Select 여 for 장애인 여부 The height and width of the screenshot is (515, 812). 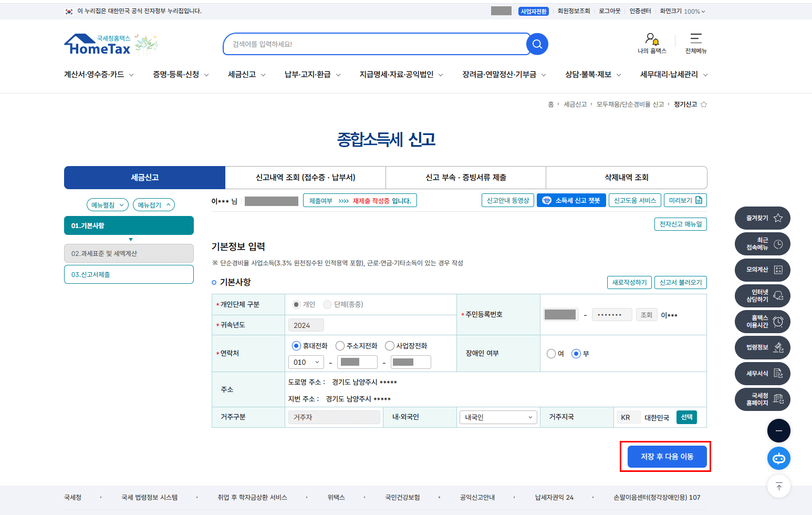(x=551, y=354)
